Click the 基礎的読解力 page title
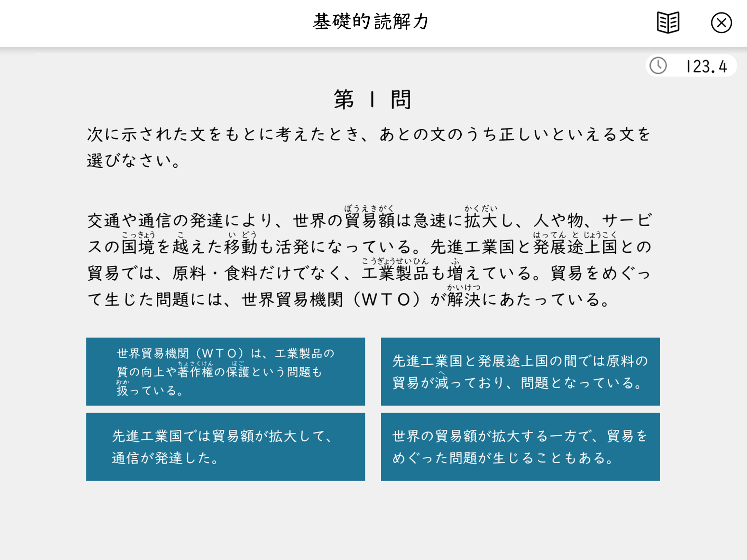The image size is (747, 560). 371,22
